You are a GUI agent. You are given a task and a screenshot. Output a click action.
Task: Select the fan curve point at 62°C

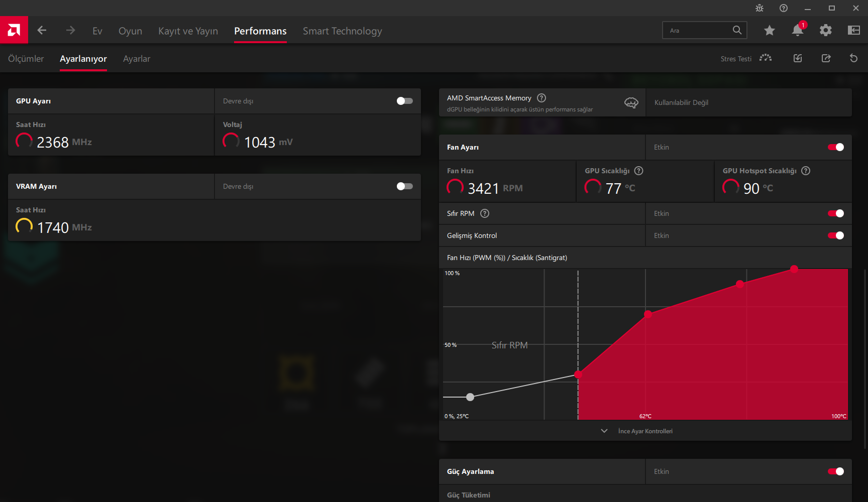[648, 314]
